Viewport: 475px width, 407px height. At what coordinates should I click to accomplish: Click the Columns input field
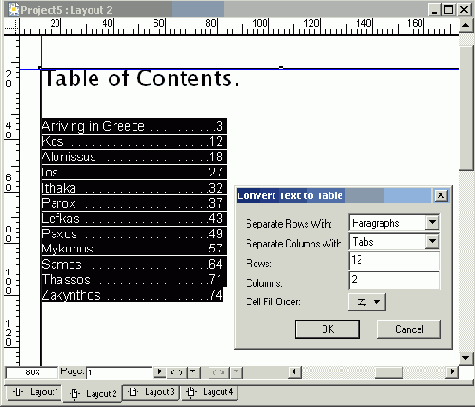394,280
